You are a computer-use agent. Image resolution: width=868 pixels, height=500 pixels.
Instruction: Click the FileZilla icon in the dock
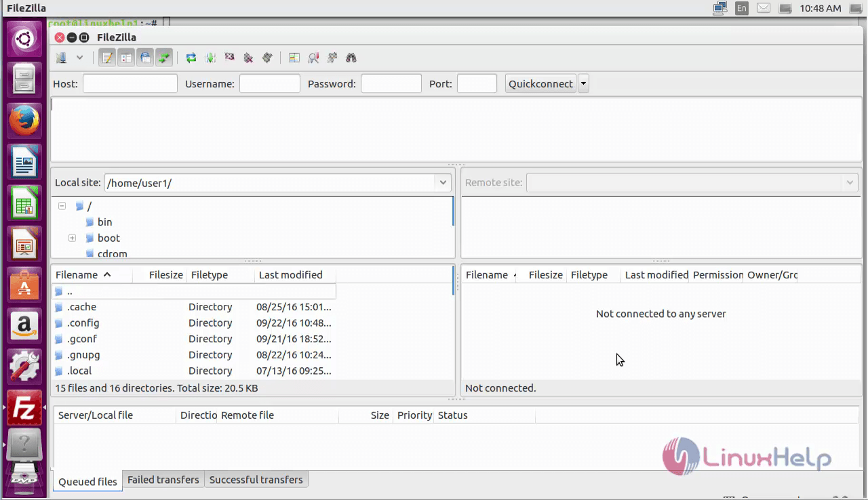25,409
